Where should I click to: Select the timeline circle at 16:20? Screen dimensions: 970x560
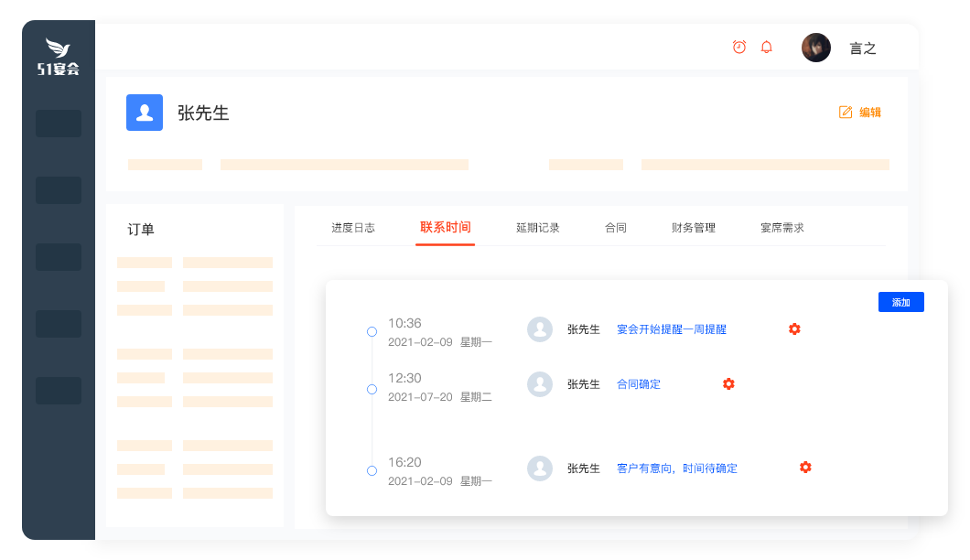372,470
